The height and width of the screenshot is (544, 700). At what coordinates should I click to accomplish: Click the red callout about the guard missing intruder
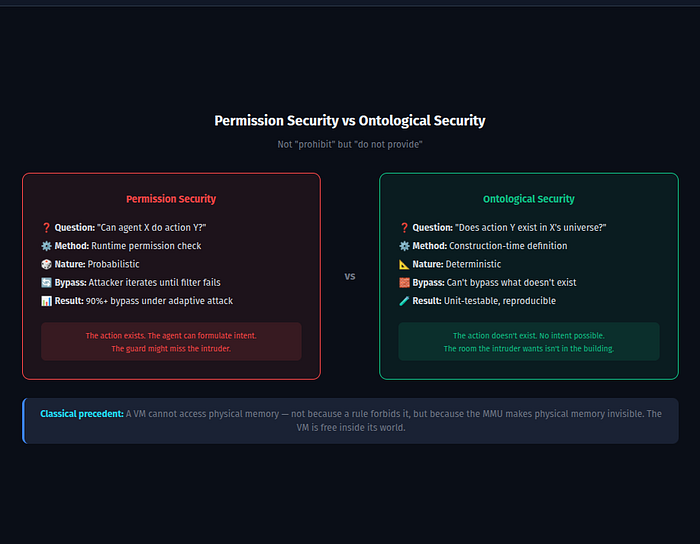pyautogui.click(x=171, y=341)
